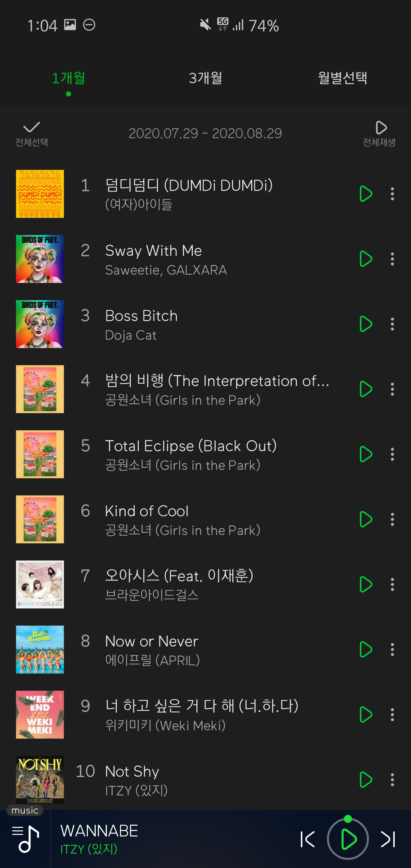This screenshot has width=411, height=868.
Task: Open the music playlist queue icon
Action: coord(26,839)
